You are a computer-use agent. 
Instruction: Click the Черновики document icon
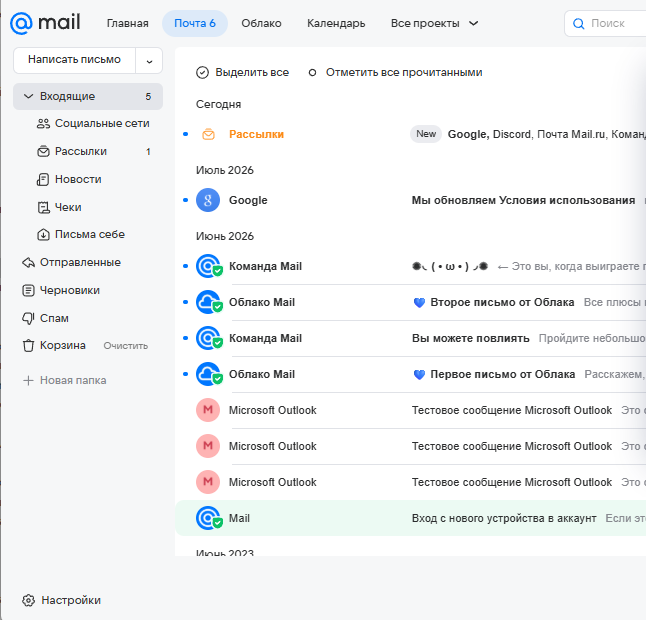(x=28, y=291)
